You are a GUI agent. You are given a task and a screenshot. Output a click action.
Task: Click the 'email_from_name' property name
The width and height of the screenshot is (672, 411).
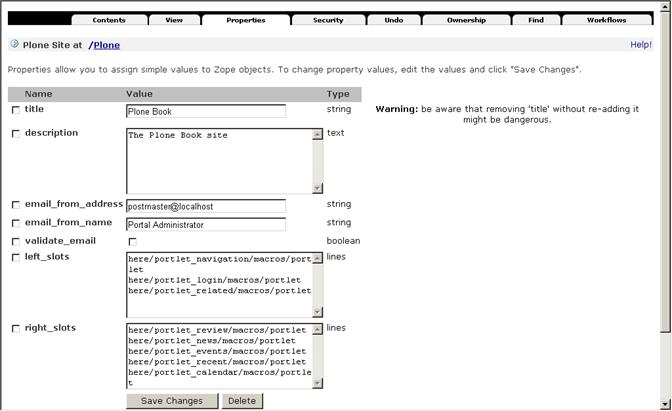click(x=69, y=222)
